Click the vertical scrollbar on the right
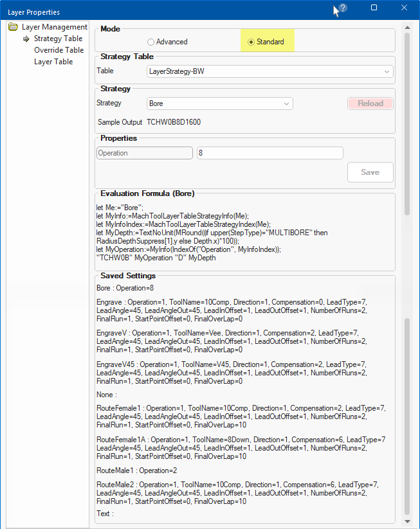 click(406, 129)
